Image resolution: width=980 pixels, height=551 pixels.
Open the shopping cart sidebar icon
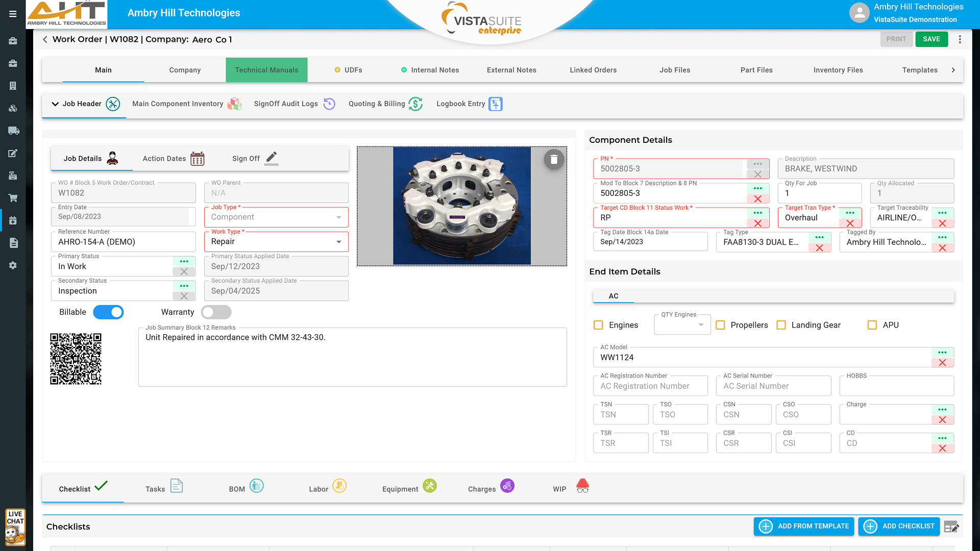[x=13, y=198]
